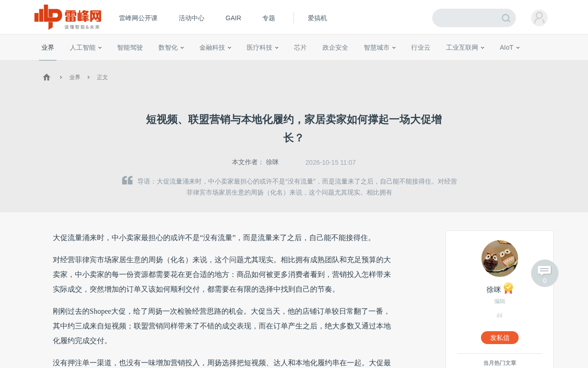View author 徐咪 owl avatar
588x368 pixels.
click(x=500, y=259)
